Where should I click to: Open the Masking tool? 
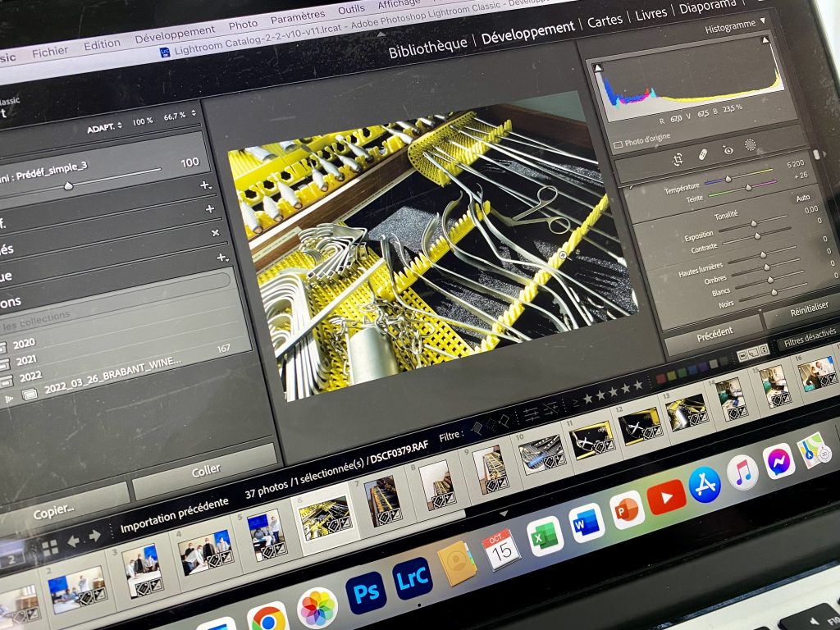coord(751,144)
